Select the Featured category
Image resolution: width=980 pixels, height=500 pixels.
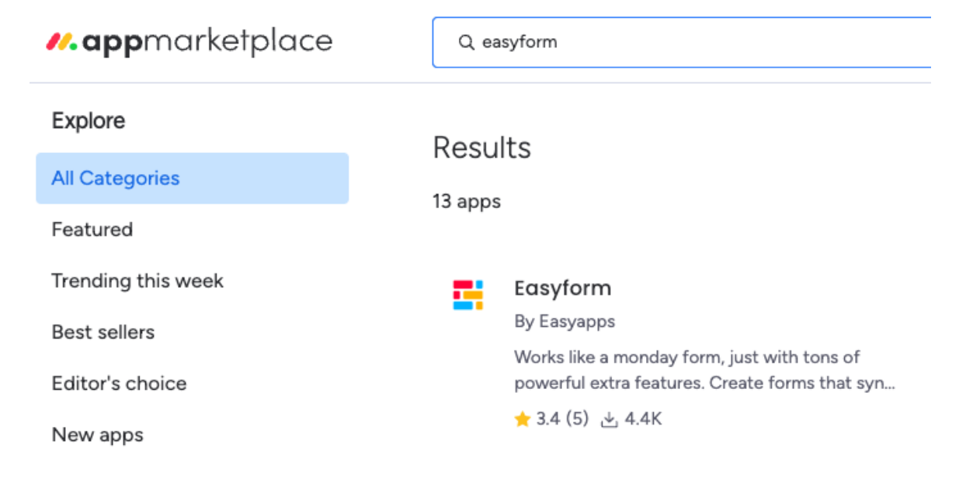click(x=92, y=229)
